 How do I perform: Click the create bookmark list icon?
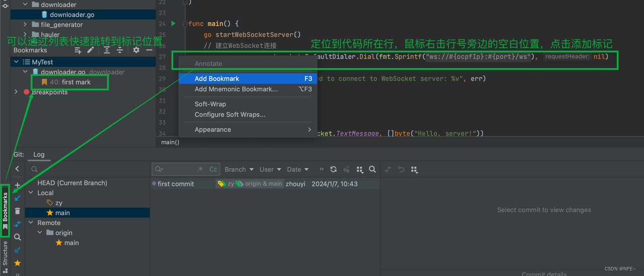78,50
